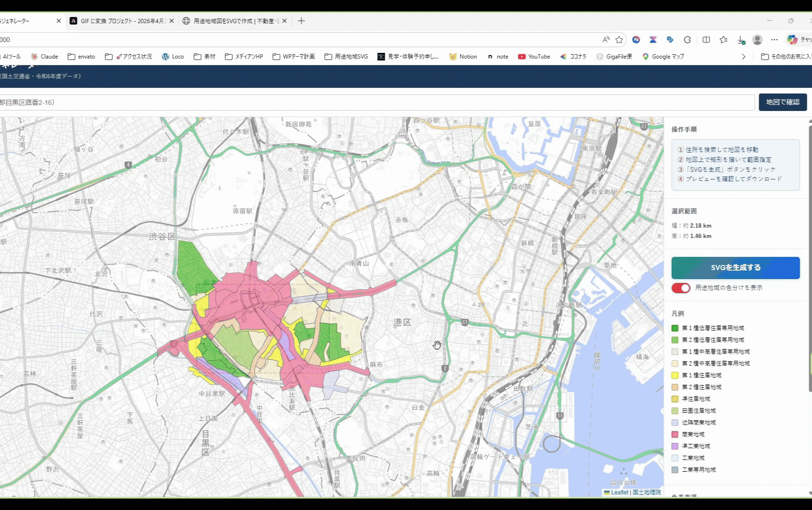Click the Leaflet attribution link
This screenshot has width=812, height=510.
pos(619,492)
